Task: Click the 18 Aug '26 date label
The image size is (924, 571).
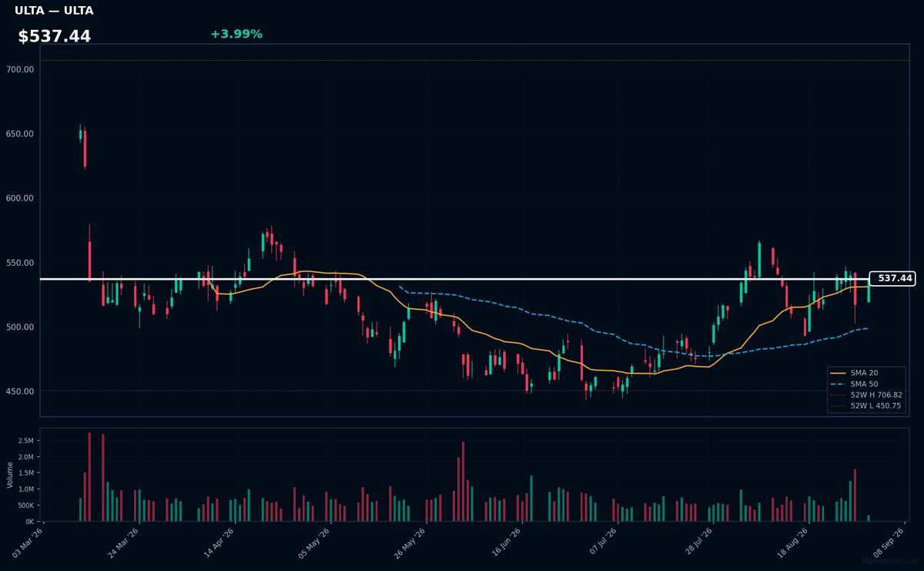Action: (795, 542)
